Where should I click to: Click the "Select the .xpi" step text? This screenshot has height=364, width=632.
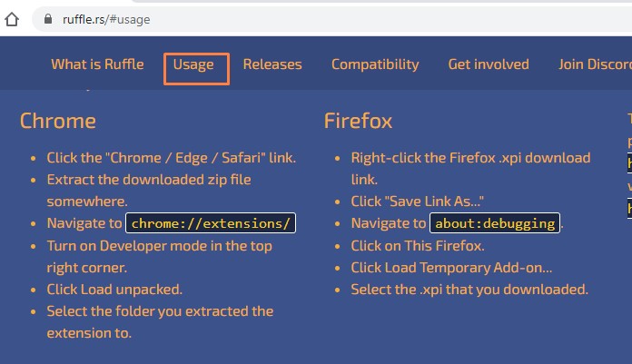[x=469, y=290]
